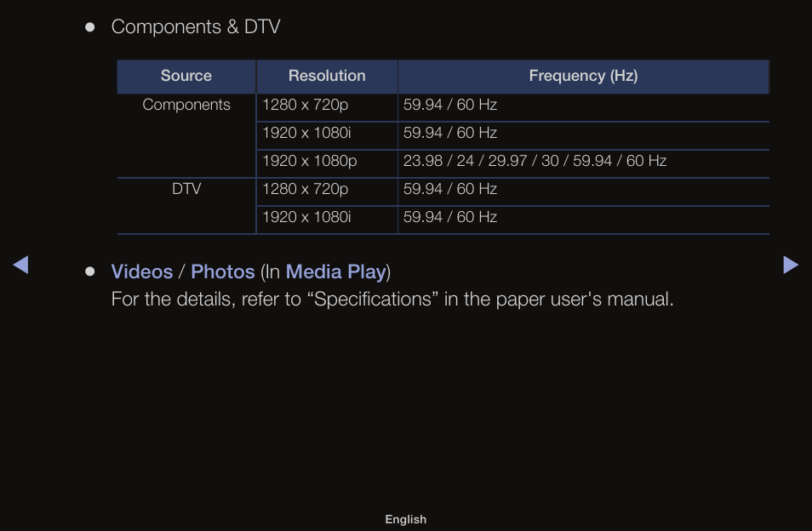
Task: Open the Photos link
Action: pos(223,271)
